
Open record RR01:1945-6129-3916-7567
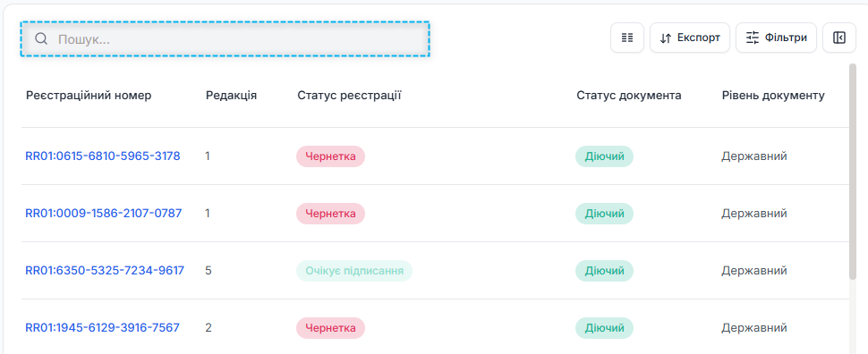click(102, 327)
